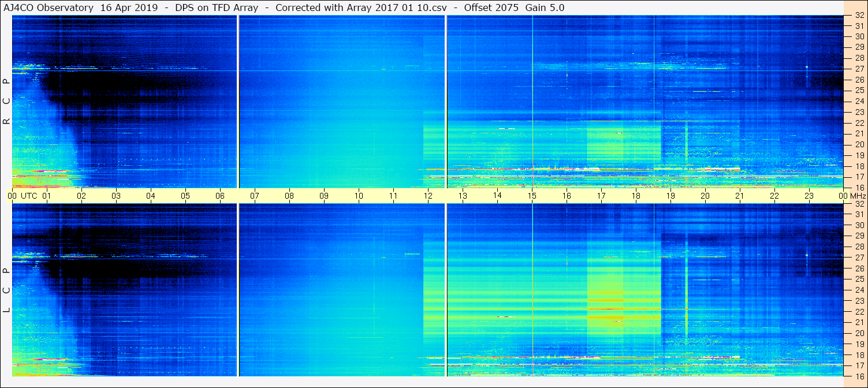Screen dimensions: 868x388
Task: Click the 28 MHz tick of RCP panel
Action: tap(859, 58)
